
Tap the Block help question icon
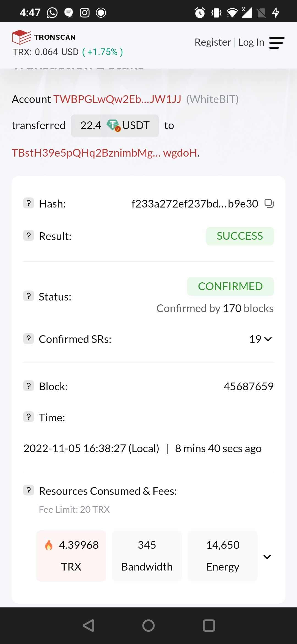(x=29, y=386)
